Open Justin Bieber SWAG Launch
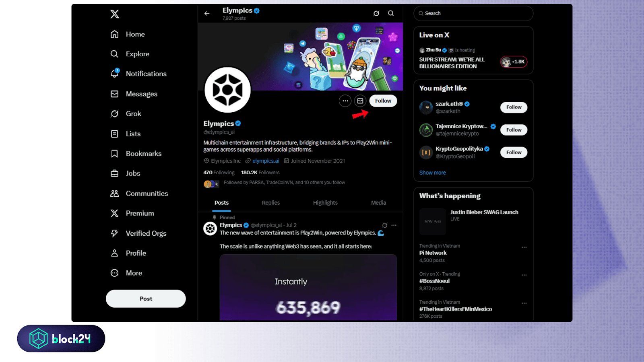Viewport: 644px width, 362px height. (x=484, y=212)
